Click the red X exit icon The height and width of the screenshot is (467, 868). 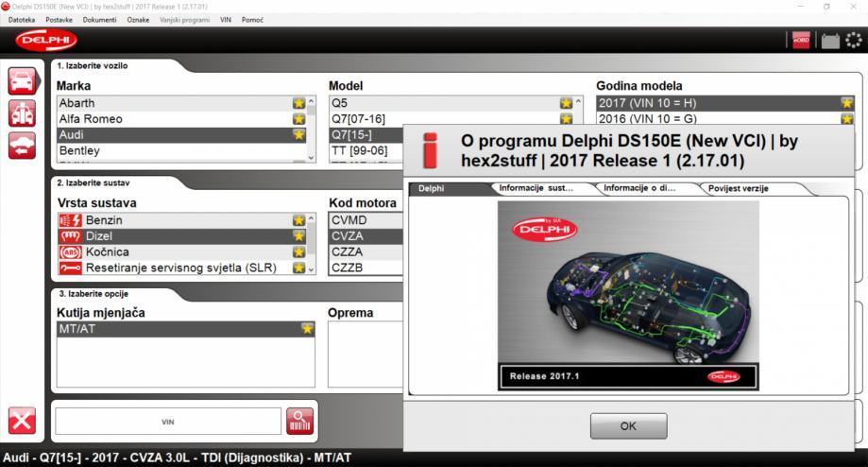pyautogui.click(x=22, y=421)
